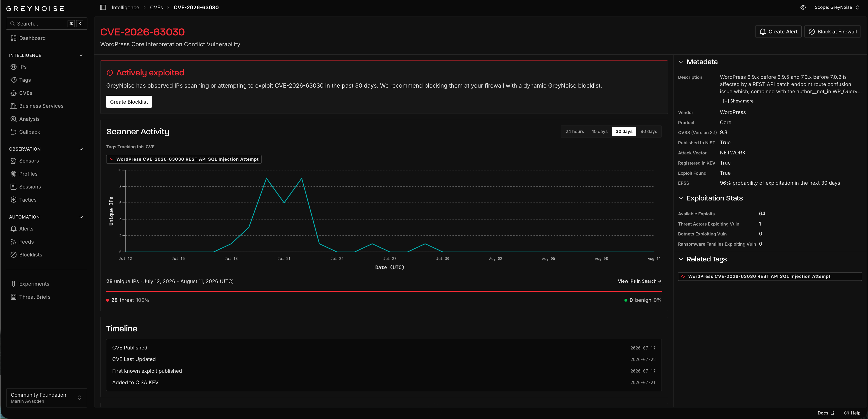Click the green benign legend dot
This screenshot has height=419, width=868.
626,300
